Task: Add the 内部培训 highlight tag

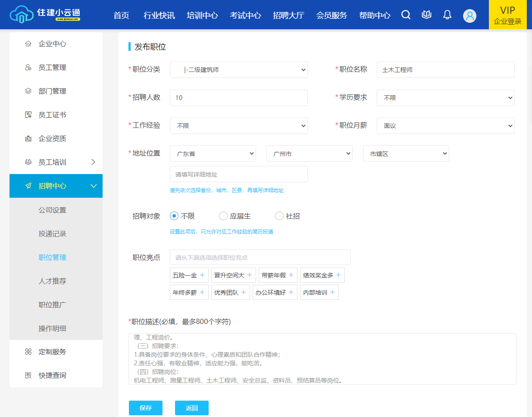Action: pyautogui.click(x=319, y=293)
